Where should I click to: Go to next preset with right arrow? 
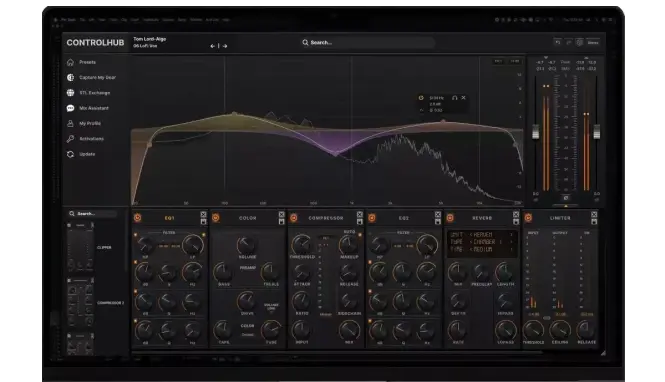225,46
